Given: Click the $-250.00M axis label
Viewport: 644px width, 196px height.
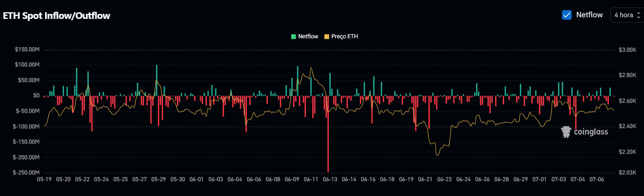Looking at the screenshot, I should click(x=26, y=173).
